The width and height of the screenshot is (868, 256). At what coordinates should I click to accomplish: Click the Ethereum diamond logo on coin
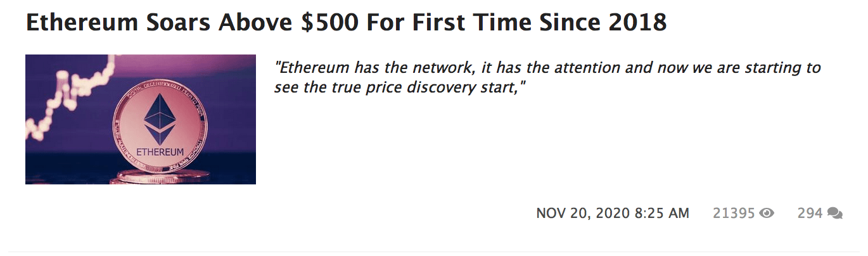pos(159,113)
